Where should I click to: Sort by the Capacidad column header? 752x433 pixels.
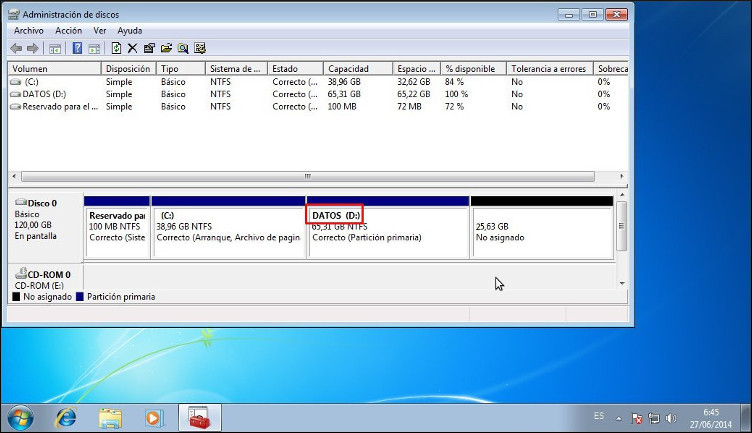[x=358, y=69]
